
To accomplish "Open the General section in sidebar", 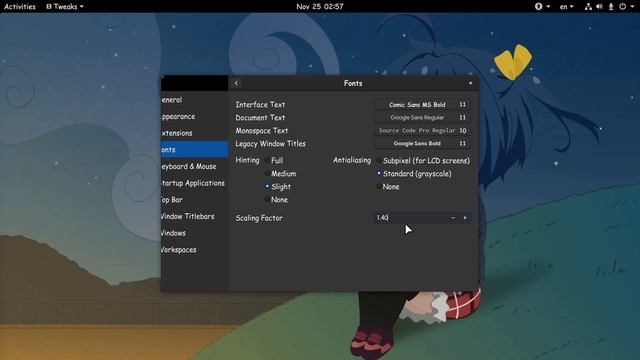I will (x=194, y=100).
